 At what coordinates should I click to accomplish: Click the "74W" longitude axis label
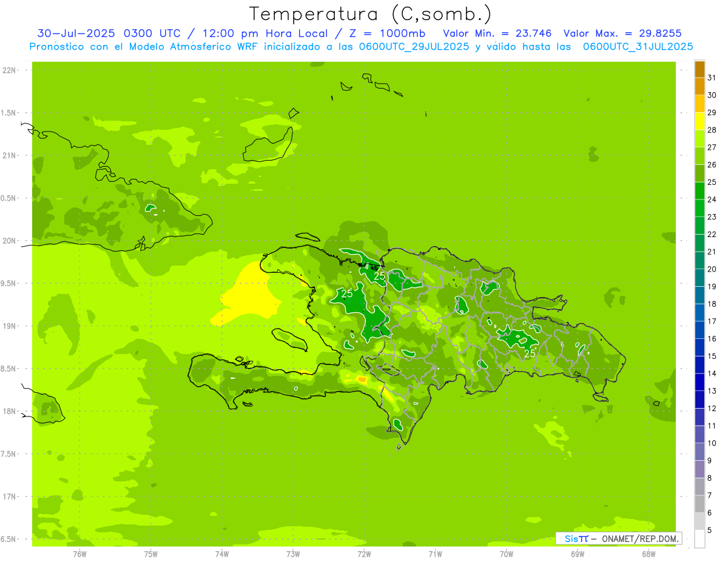point(222,554)
